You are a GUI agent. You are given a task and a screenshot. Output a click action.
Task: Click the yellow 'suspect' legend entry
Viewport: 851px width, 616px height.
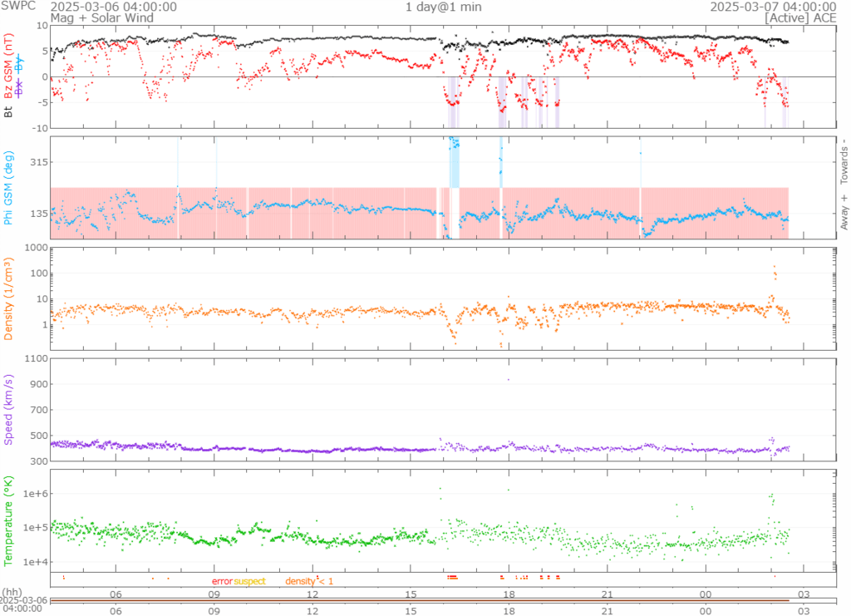pyautogui.click(x=249, y=581)
